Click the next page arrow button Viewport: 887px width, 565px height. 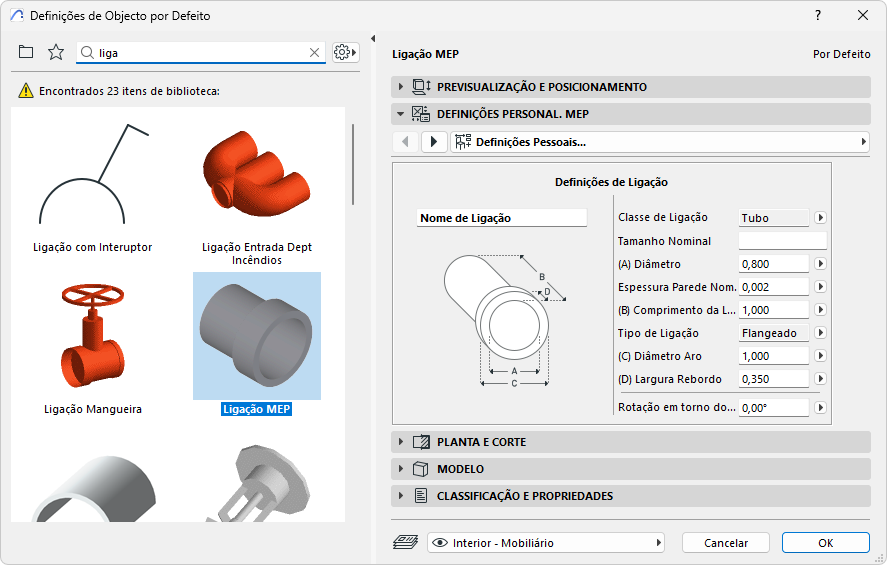click(434, 142)
